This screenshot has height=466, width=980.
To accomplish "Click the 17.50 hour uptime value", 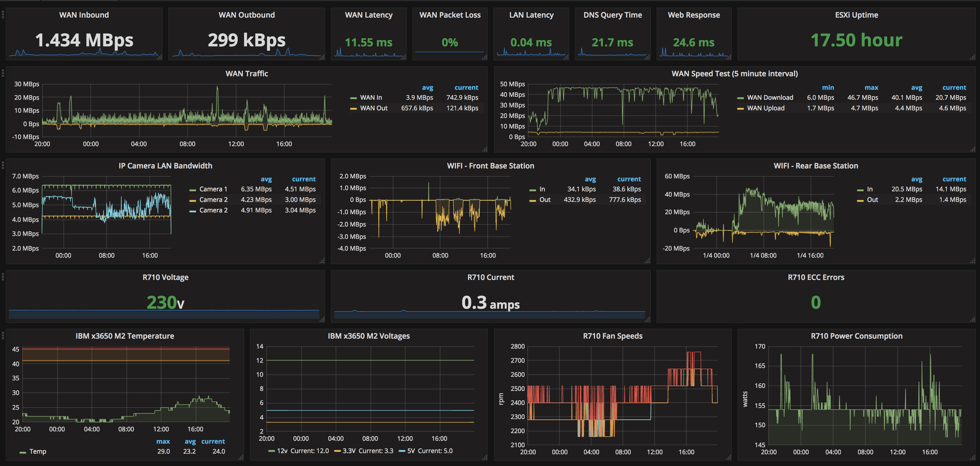I will (856, 40).
